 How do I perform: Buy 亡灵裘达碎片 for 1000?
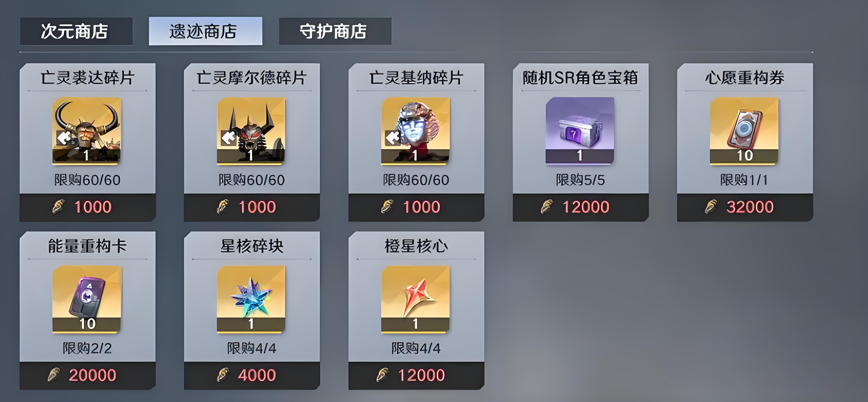pyautogui.click(x=88, y=207)
